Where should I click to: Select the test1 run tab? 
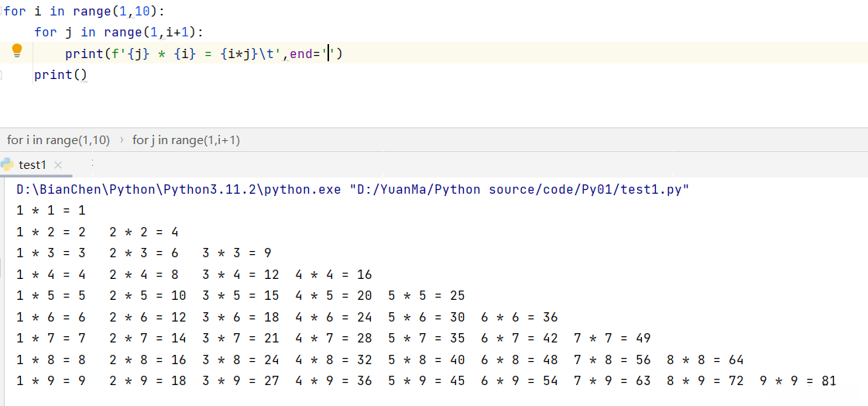point(33,165)
